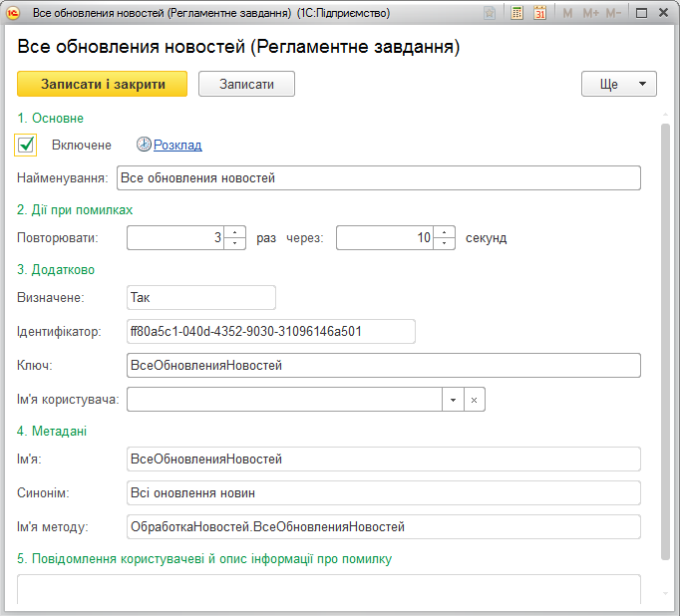The image size is (680, 616).
Task: Click the scroll up arrow
Action: tap(666, 115)
